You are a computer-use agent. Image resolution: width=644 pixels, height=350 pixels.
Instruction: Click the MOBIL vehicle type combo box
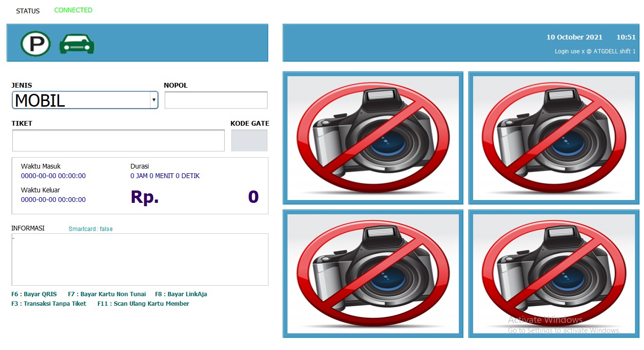click(81, 100)
